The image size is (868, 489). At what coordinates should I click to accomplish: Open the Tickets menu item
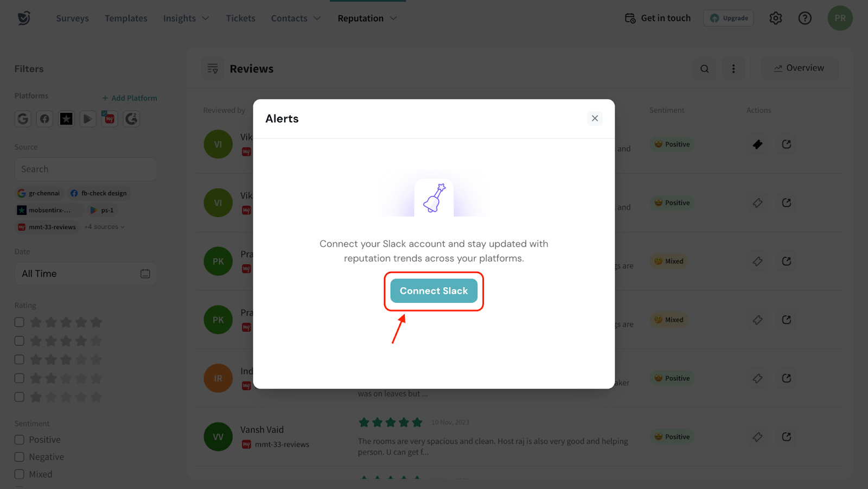[x=240, y=18]
